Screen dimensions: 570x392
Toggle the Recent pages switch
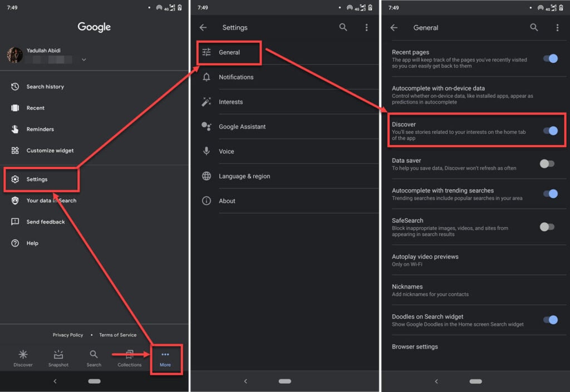(x=551, y=58)
